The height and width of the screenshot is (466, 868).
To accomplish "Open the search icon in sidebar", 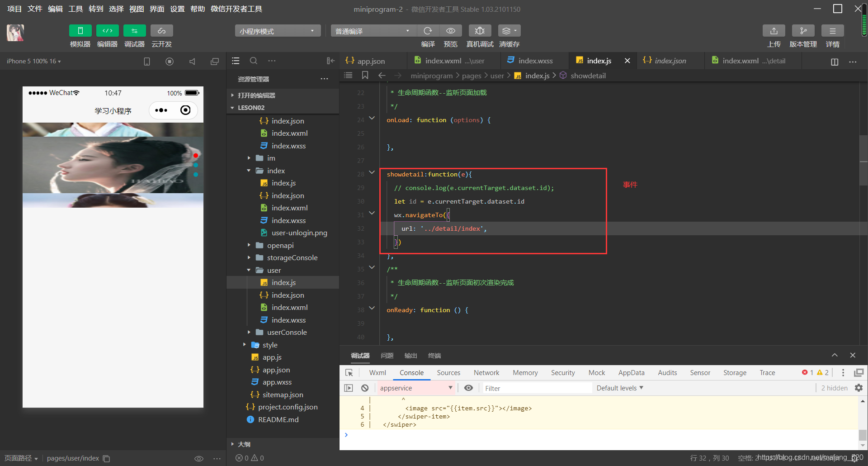I will (254, 61).
